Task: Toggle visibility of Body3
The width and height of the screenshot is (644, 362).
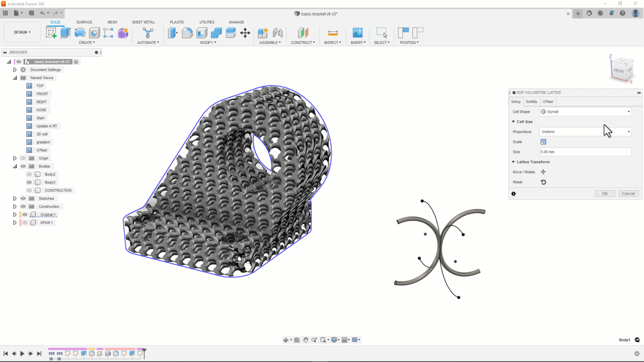Action: pyautogui.click(x=29, y=183)
